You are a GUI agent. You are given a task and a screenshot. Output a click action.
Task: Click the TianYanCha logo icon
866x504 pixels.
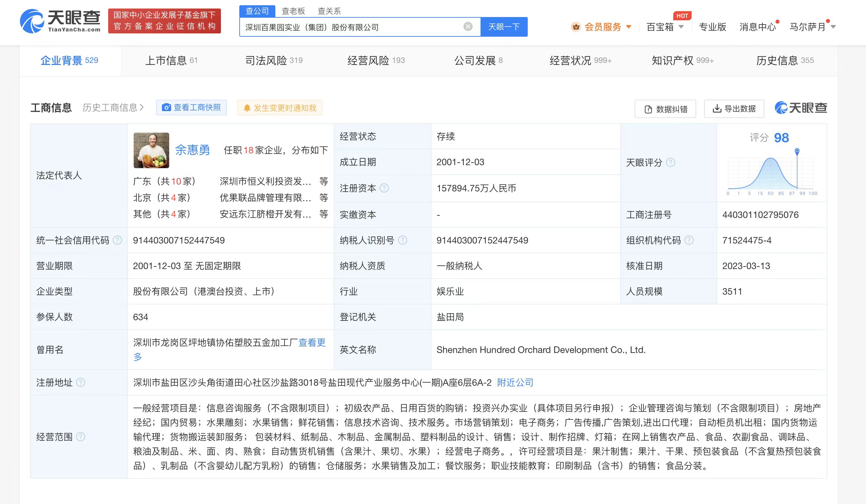32,21
